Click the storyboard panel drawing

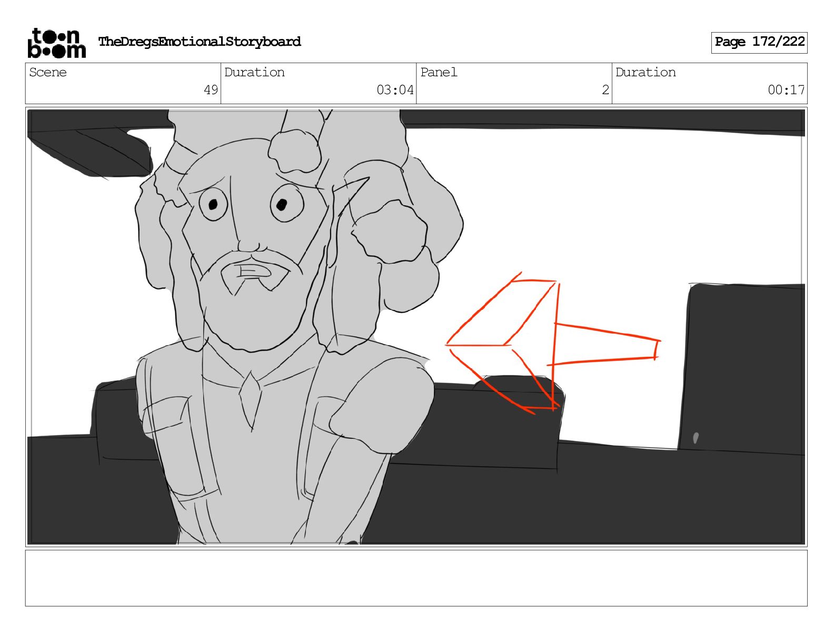click(x=416, y=327)
